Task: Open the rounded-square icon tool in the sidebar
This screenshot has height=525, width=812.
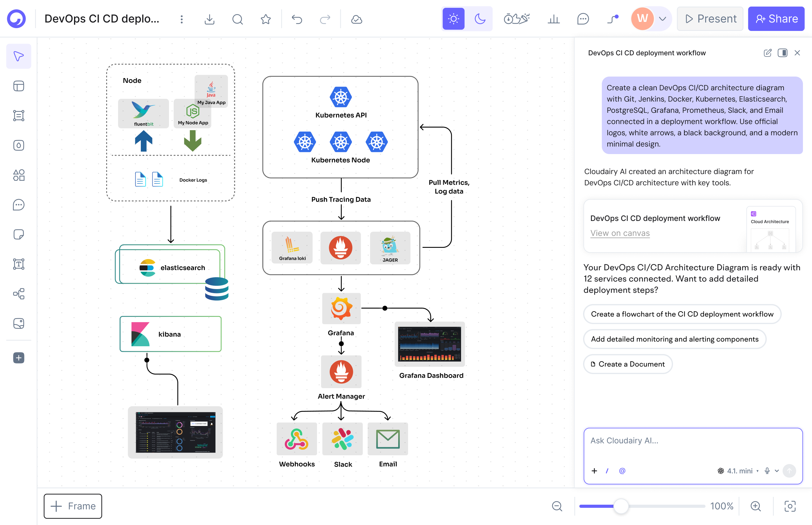Action: [19, 145]
